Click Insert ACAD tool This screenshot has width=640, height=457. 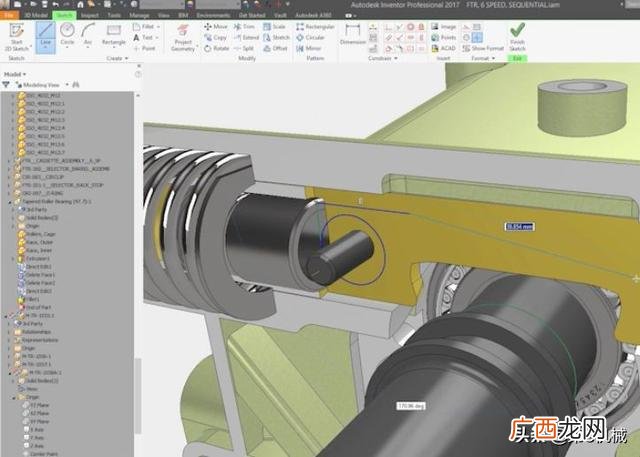443,48
